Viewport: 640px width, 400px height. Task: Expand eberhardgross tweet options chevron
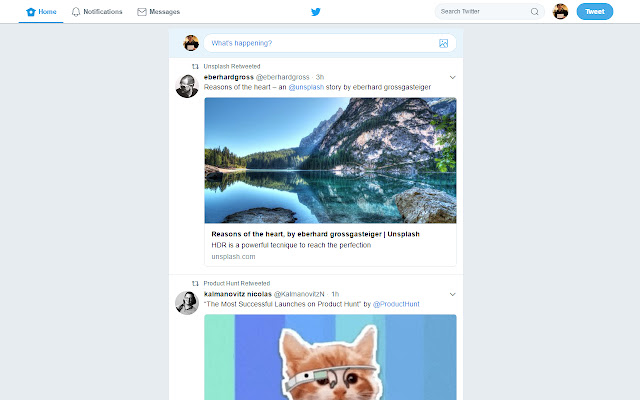(452, 77)
